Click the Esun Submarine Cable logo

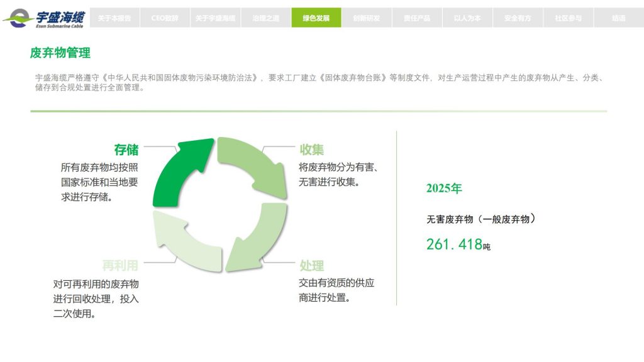[x=44, y=18]
